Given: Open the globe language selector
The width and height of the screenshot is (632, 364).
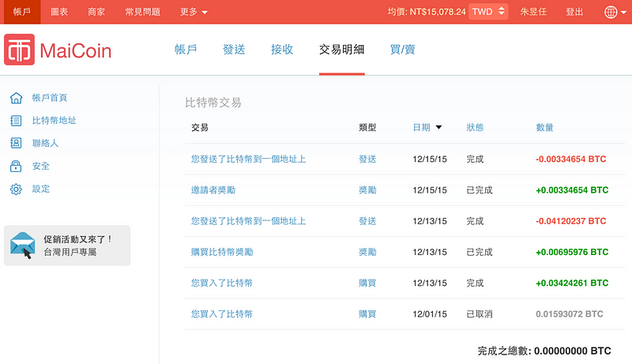Looking at the screenshot, I should [x=614, y=12].
